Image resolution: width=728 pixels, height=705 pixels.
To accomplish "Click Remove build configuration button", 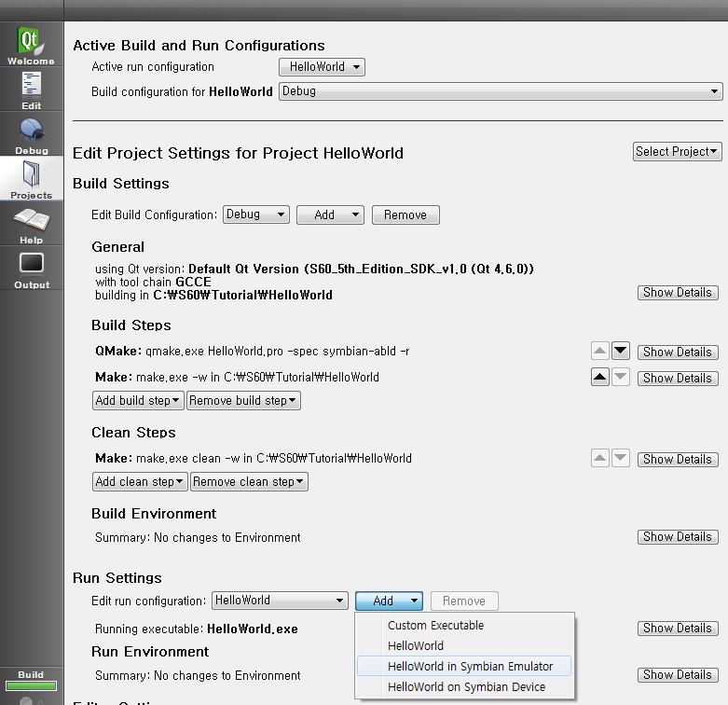I will click(405, 214).
